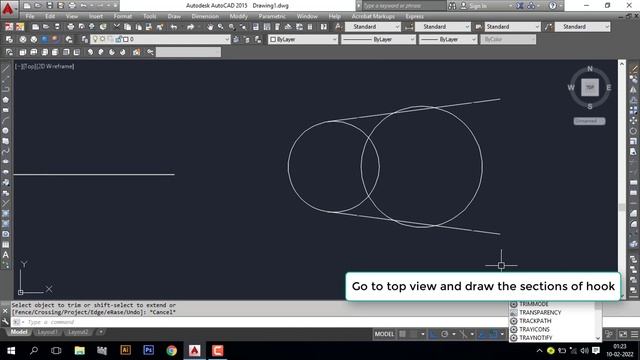Open the Draw menu
The width and height of the screenshot is (640, 360).
point(174,16)
